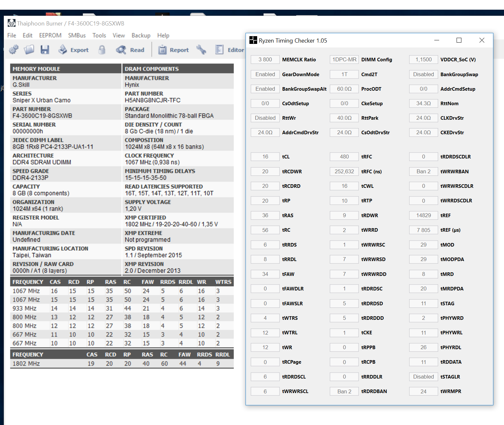Click the tRTP value field

pos(344,200)
